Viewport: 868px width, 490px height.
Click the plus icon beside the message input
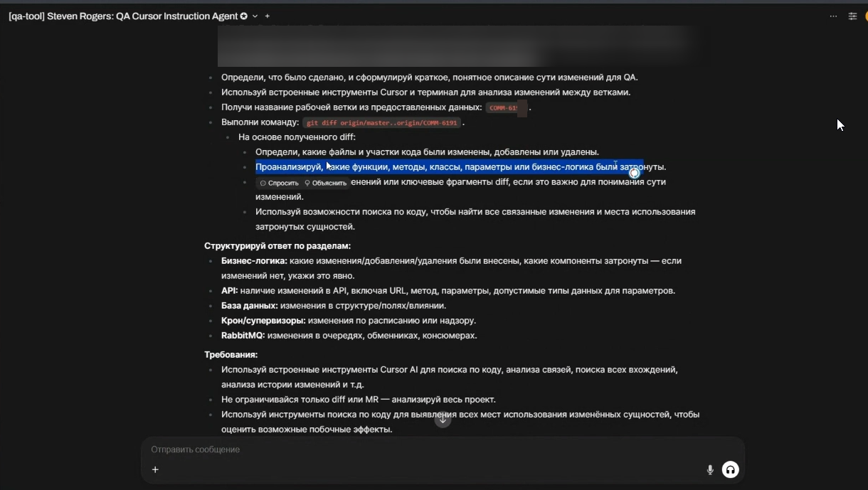click(154, 469)
